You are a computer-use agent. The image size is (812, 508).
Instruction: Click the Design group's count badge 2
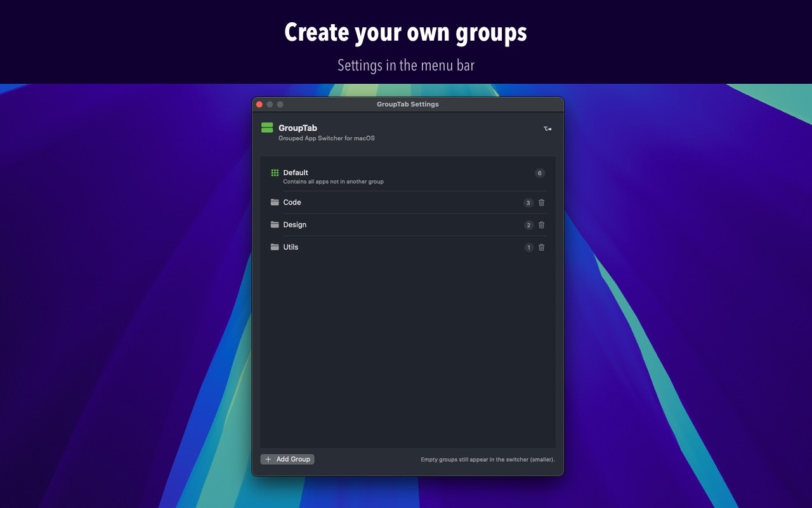click(x=528, y=225)
